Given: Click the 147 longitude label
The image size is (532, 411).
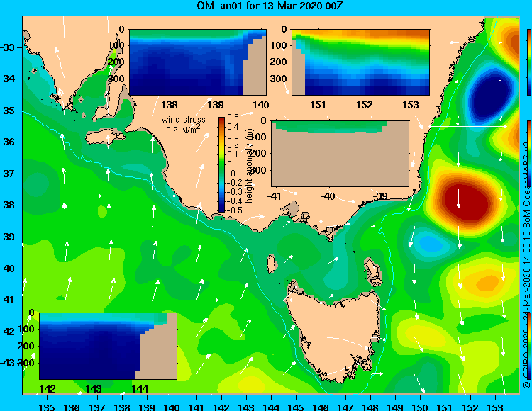Looking at the screenshot, I should click(345, 407).
